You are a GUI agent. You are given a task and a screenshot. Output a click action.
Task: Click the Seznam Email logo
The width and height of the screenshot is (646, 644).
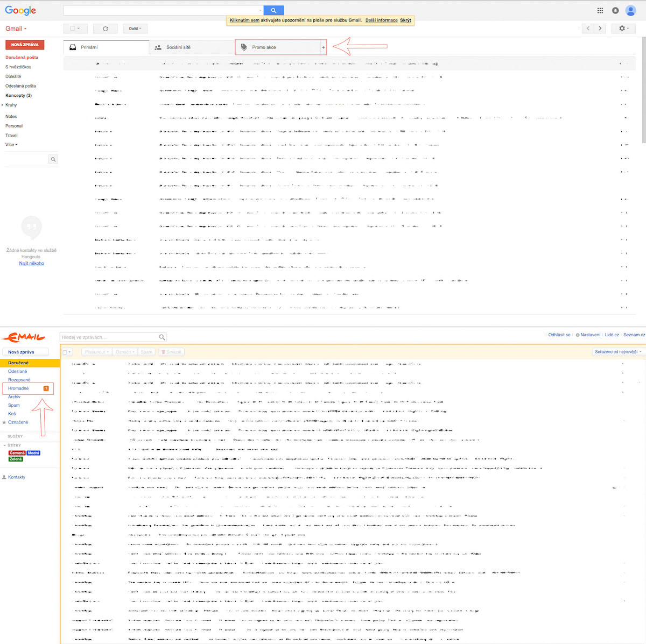click(23, 337)
